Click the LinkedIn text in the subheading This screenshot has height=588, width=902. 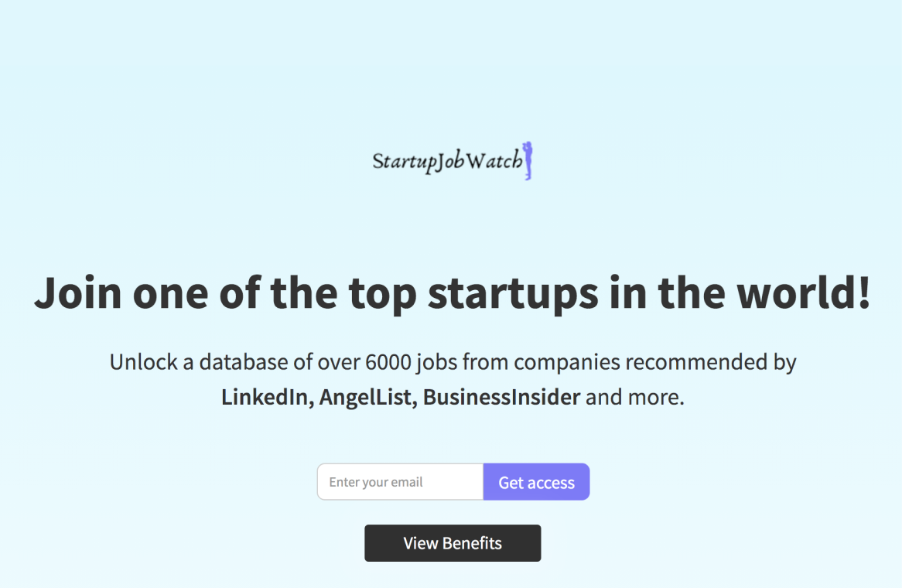point(264,396)
